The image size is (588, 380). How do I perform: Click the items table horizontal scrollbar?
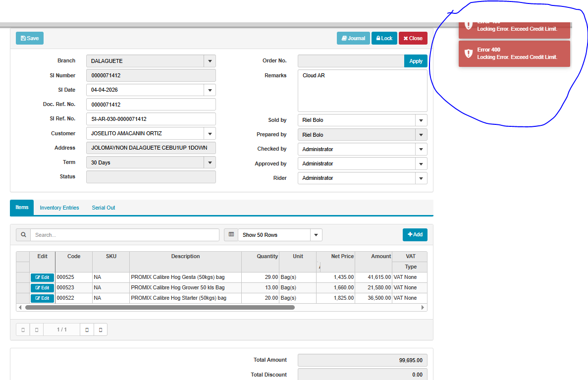160,308
